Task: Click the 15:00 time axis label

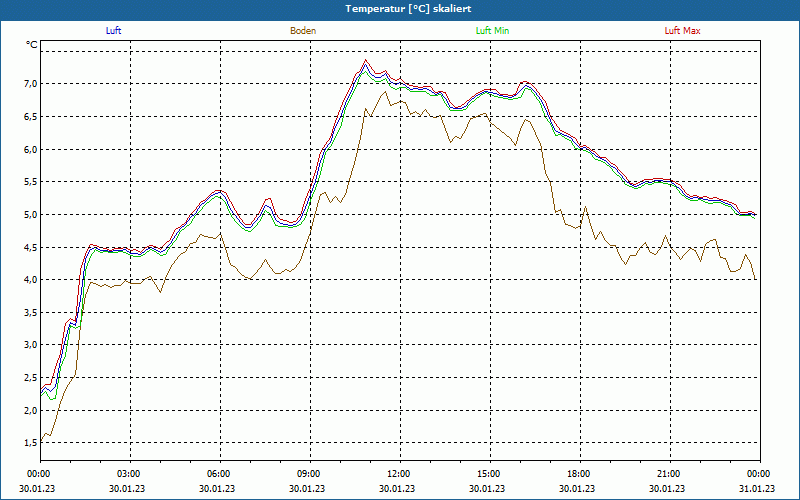Action: coord(488,474)
